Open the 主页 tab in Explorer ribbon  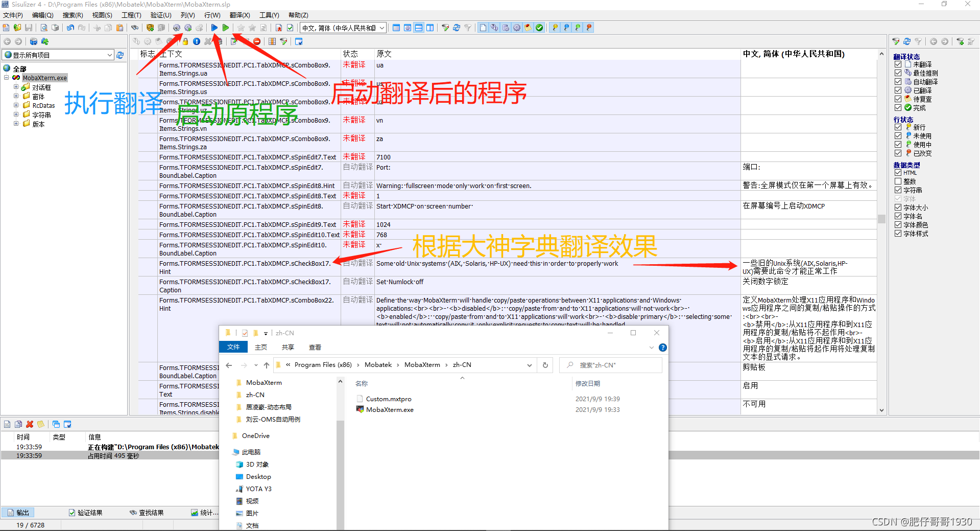click(261, 347)
